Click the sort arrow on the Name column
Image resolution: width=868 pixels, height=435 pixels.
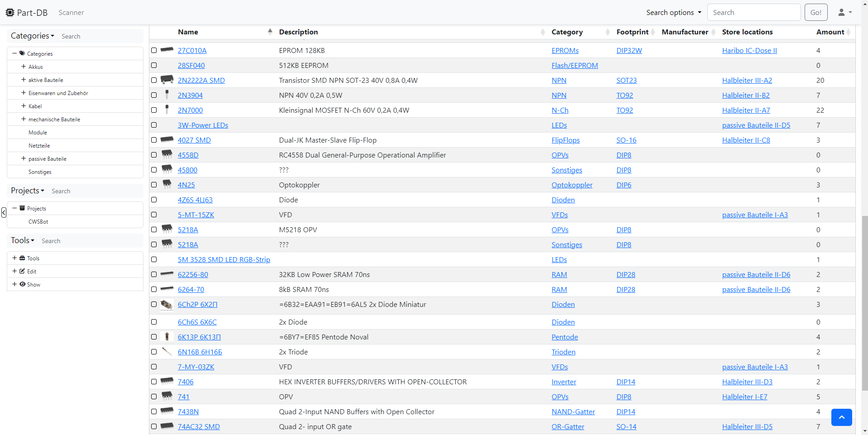[270, 32]
